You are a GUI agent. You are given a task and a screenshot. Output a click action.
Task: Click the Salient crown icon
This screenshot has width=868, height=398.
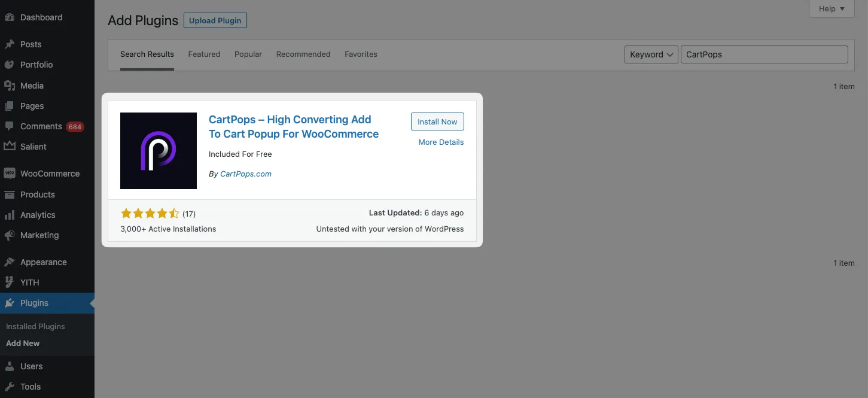point(10,147)
